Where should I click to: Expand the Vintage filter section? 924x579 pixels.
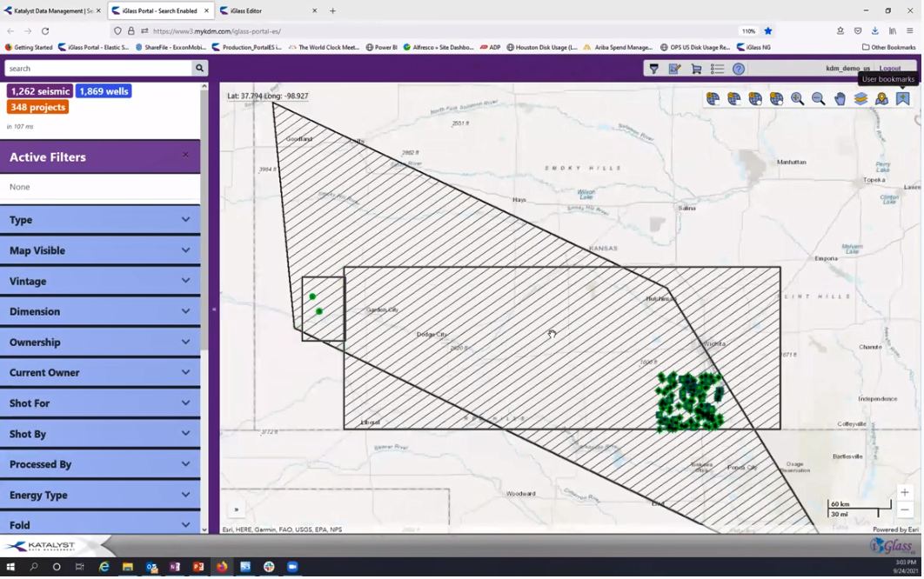point(100,281)
